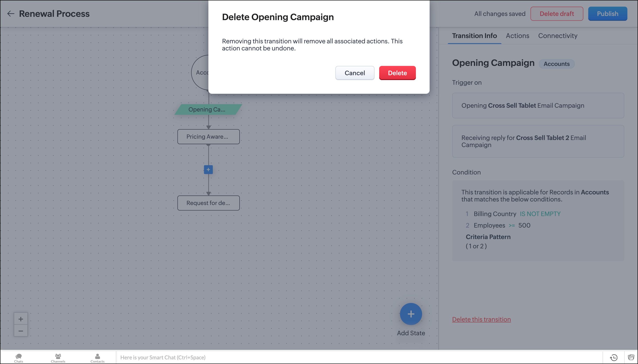Click the history clock icon
Image resolution: width=638 pixels, height=364 pixels.
[614, 358]
